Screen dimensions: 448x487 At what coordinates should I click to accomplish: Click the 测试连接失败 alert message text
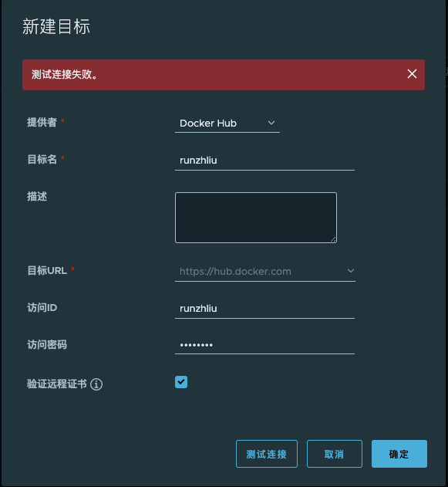click(x=64, y=75)
